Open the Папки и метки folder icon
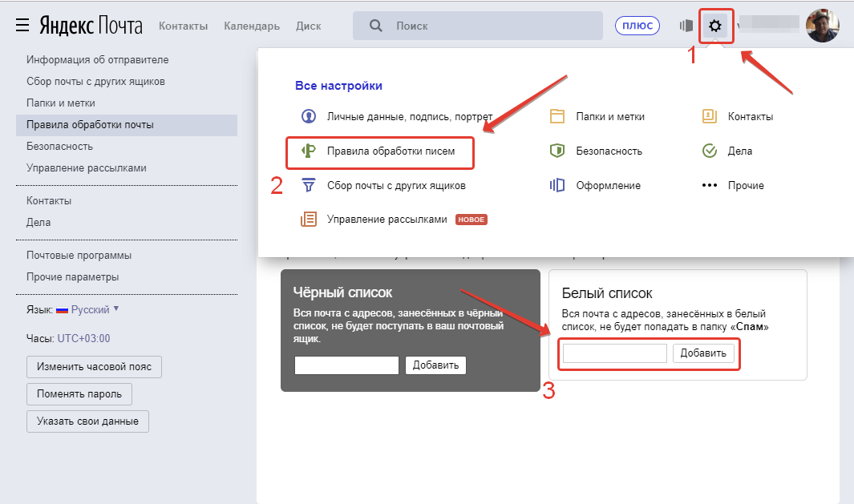854x504 pixels. click(557, 116)
